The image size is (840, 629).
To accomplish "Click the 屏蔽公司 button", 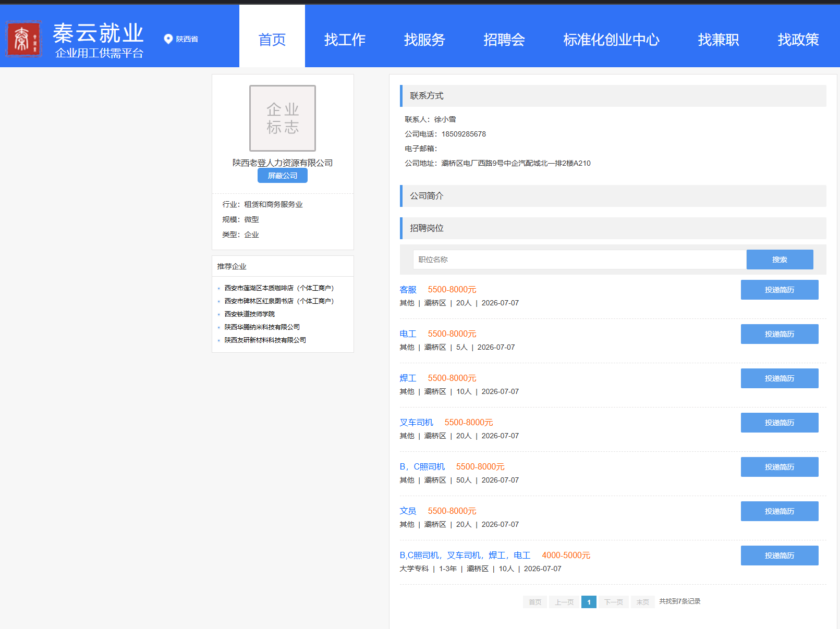I will [283, 176].
